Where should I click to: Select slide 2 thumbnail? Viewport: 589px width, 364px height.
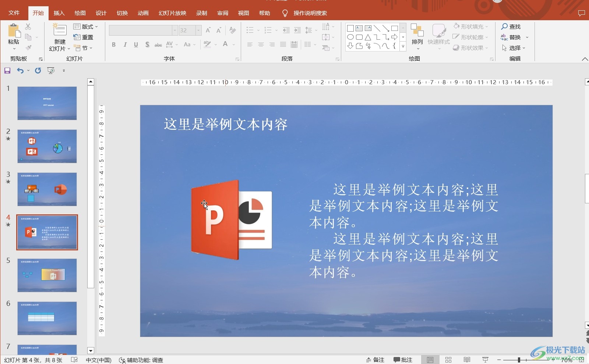click(x=47, y=146)
